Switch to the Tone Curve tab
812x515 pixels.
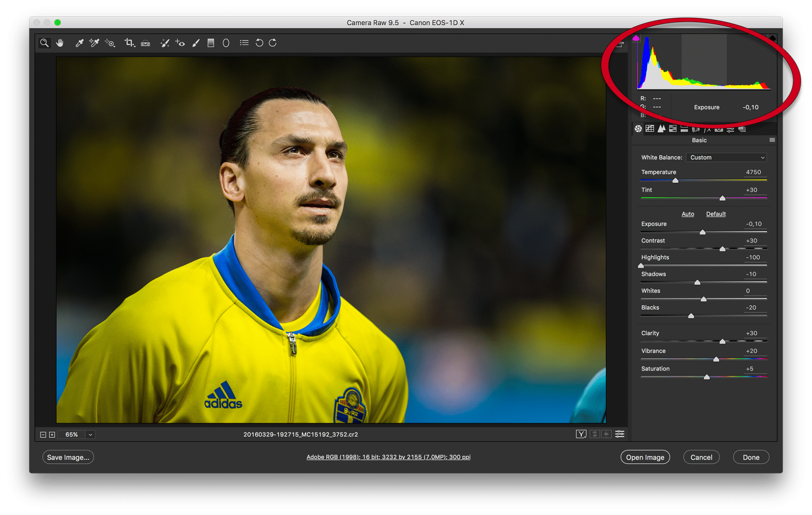(649, 129)
